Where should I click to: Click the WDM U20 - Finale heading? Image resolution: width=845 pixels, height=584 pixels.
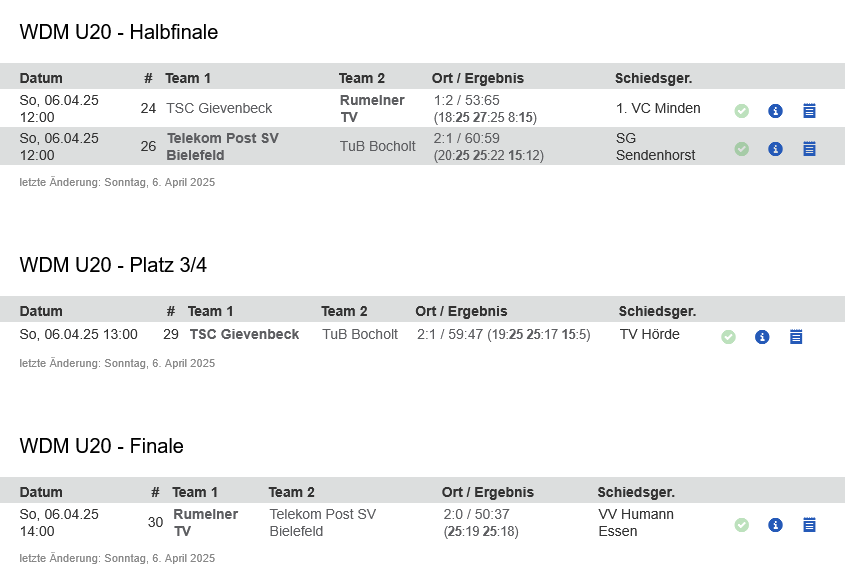click(101, 446)
